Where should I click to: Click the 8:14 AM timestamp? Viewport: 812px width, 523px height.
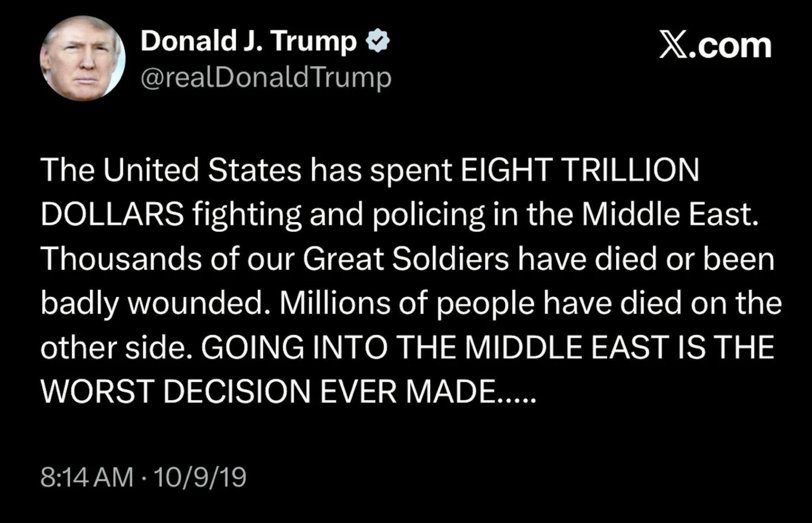(87, 477)
